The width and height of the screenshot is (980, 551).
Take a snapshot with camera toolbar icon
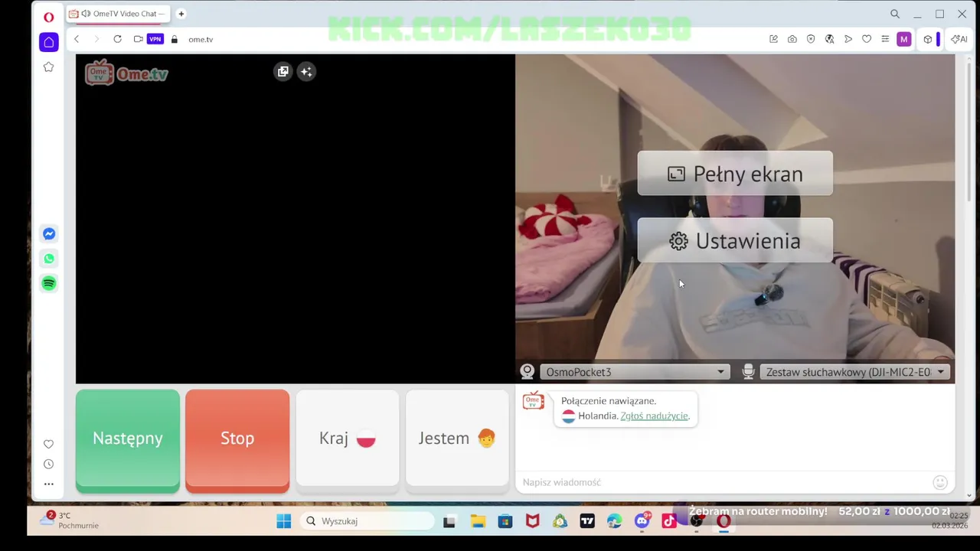click(792, 39)
